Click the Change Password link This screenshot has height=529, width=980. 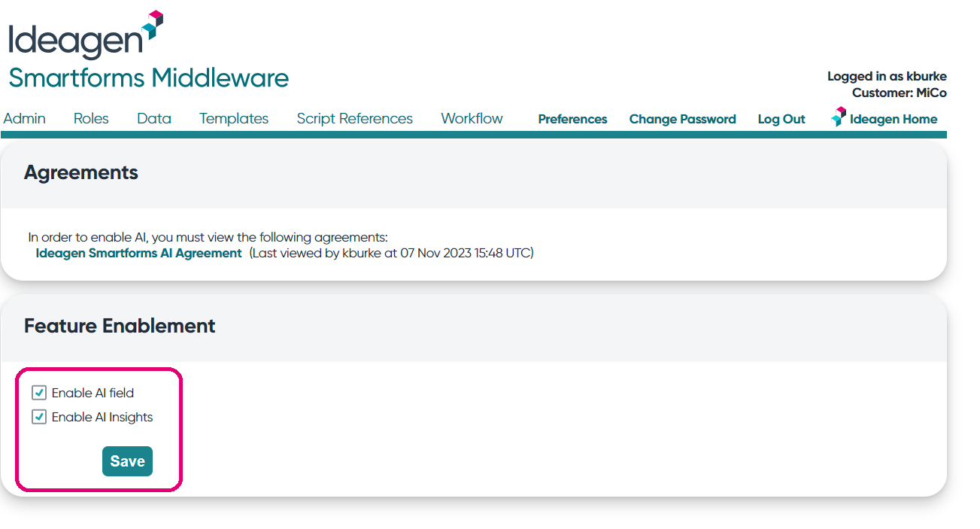[682, 119]
